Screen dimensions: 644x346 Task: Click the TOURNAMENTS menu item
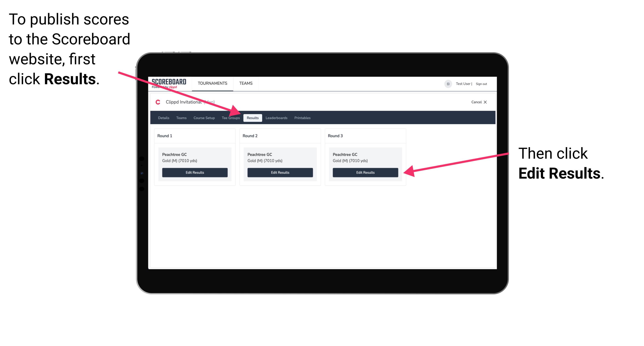coord(212,83)
